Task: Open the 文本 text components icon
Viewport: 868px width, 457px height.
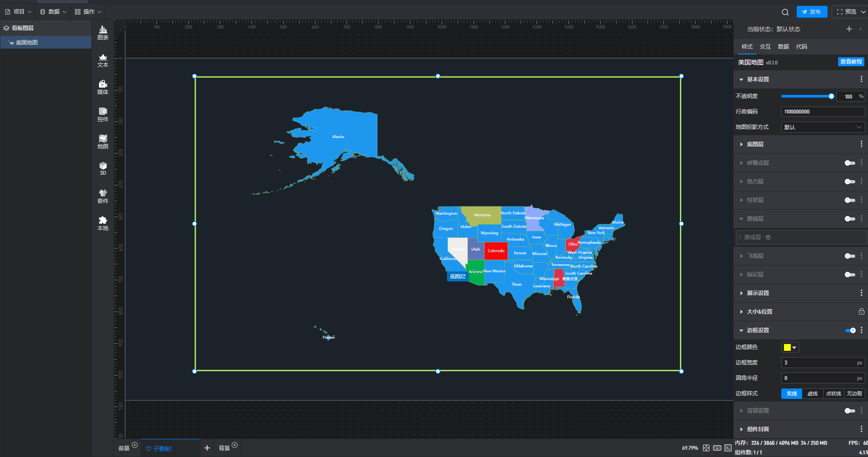Action: pyautogui.click(x=103, y=60)
